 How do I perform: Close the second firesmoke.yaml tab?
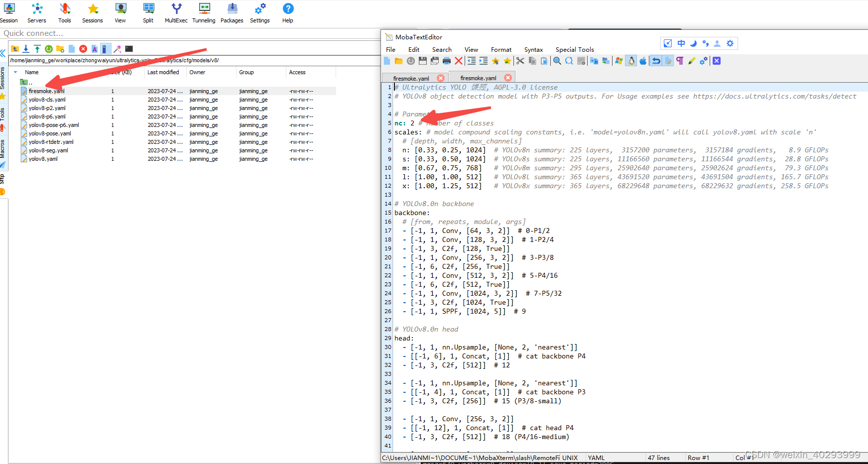(x=508, y=78)
